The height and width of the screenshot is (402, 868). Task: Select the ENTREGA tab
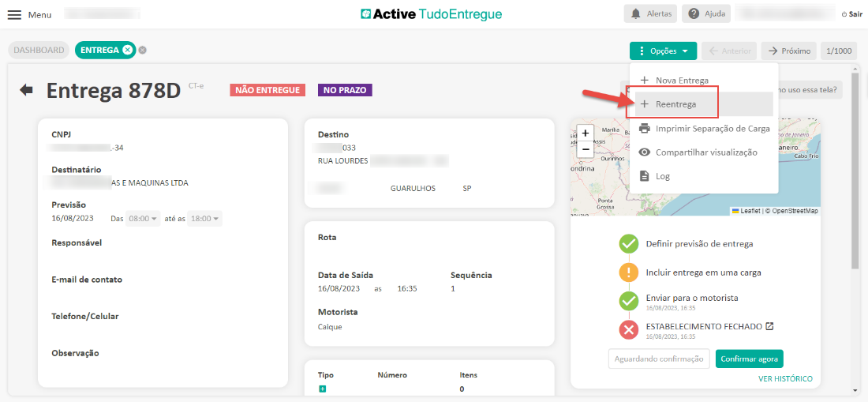pos(99,50)
